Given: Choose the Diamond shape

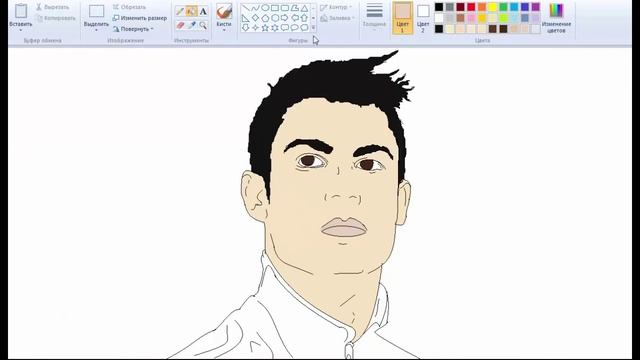Looking at the screenshot, I should [x=255, y=18].
